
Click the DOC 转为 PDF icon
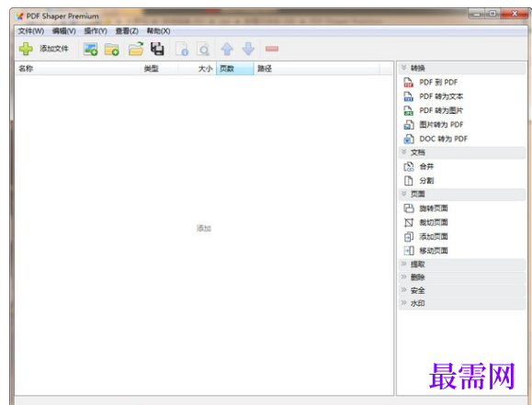[x=409, y=139]
